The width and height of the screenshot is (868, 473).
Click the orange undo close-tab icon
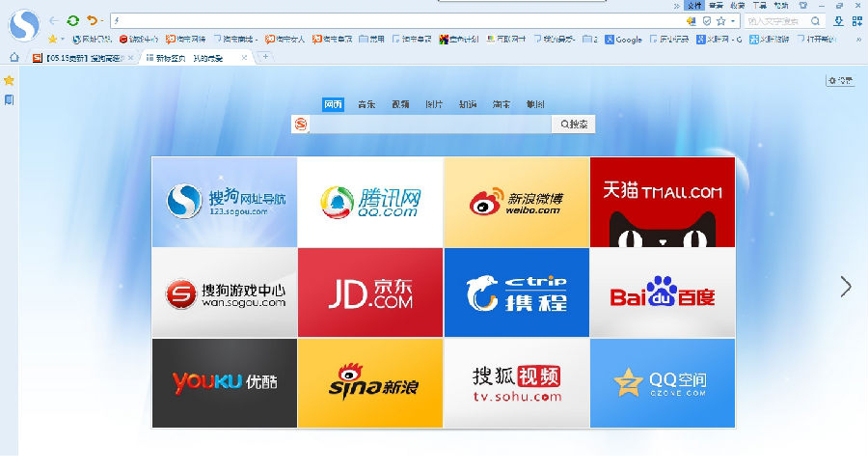click(92, 20)
